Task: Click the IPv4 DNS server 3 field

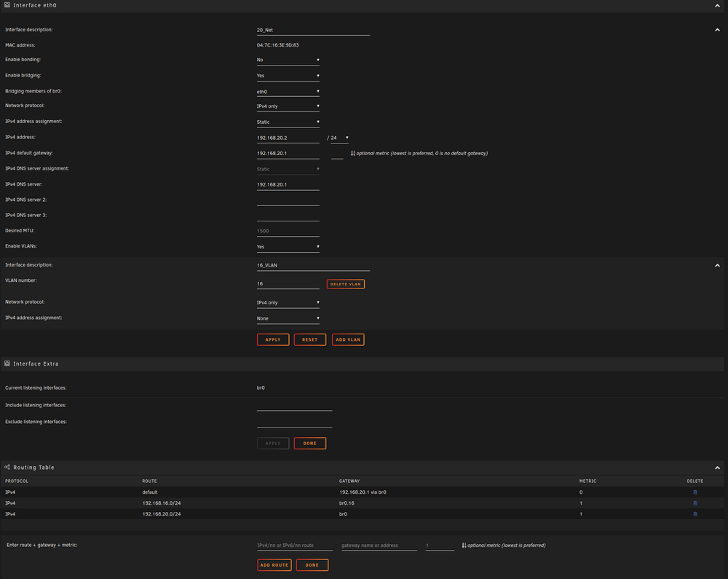Action: (x=288, y=216)
